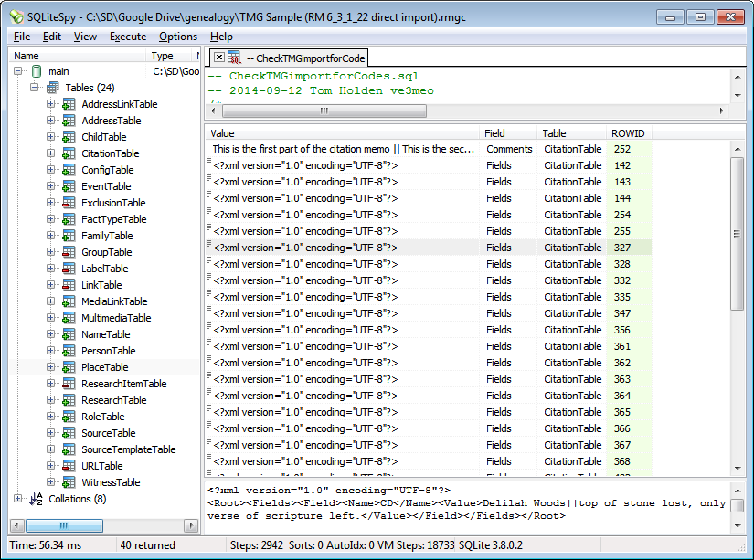This screenshot has width=754, height=560.
Task: Click the Name column header in schema tree
Action: (79, 56)
